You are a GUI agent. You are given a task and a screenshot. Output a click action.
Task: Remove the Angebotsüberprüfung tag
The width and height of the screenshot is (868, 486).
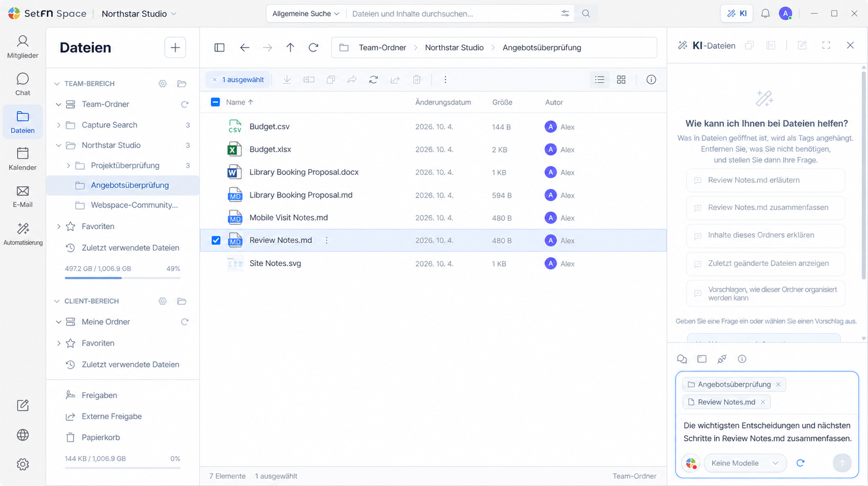coord(778,385)
